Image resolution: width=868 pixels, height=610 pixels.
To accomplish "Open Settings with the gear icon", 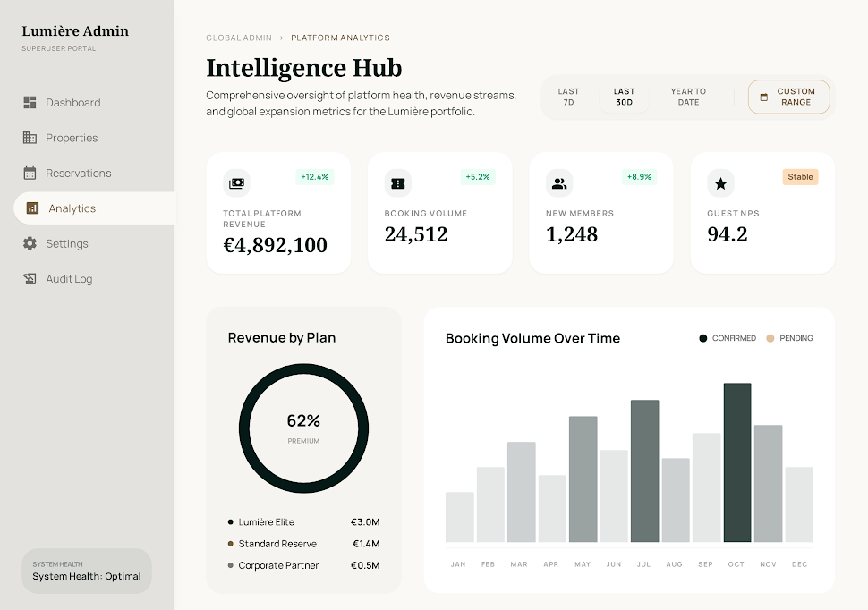I will [x=29, y=243].
